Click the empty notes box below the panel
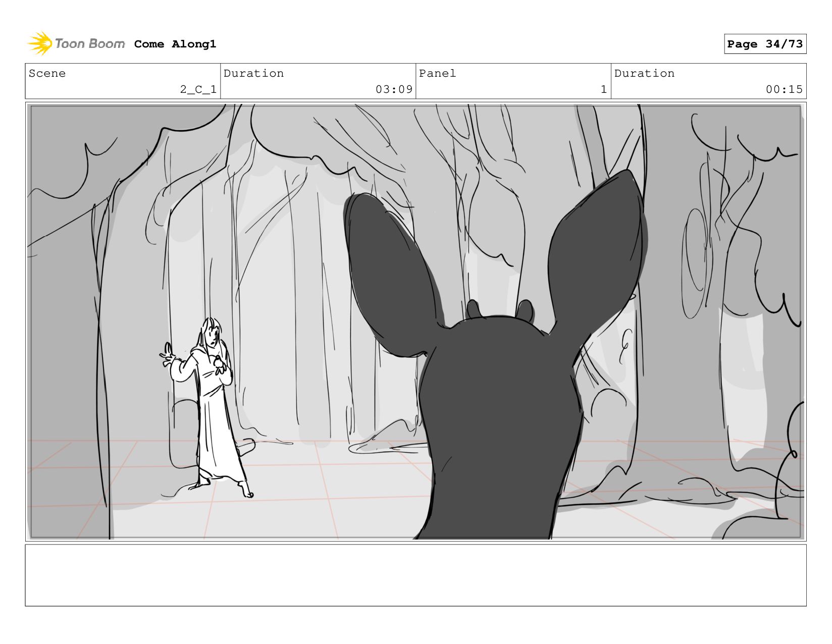832x644 pixels. pos(415,575)
